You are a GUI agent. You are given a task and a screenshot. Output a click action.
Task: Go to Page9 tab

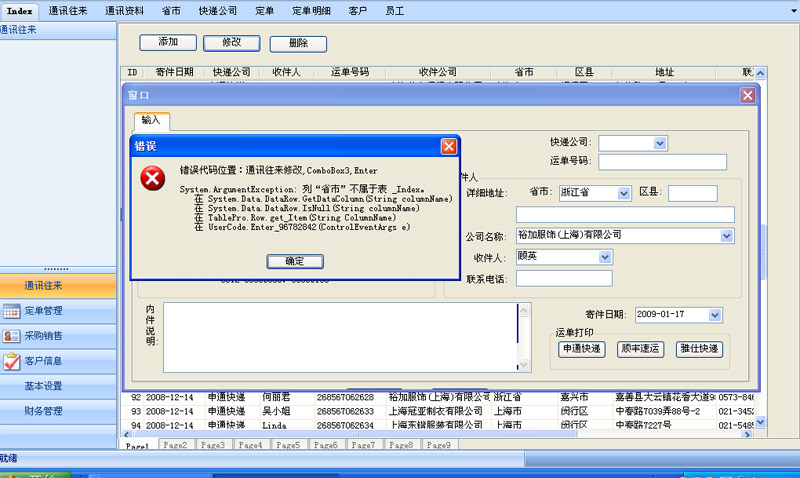(439, 445)
